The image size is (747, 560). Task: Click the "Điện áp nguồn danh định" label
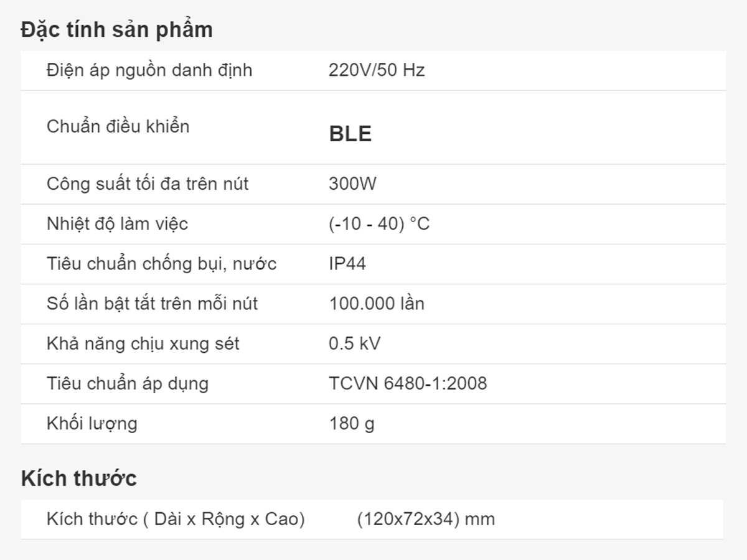click(149, 70)
